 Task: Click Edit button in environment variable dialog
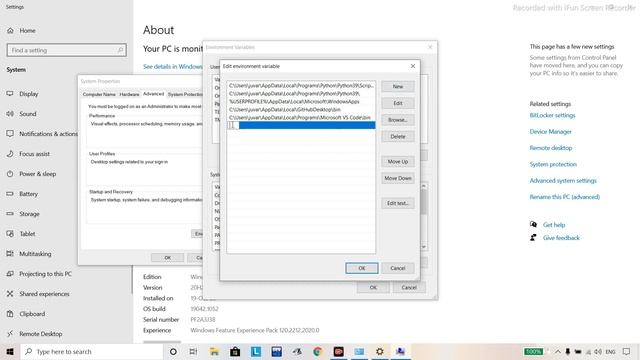[x=398, y=103]
